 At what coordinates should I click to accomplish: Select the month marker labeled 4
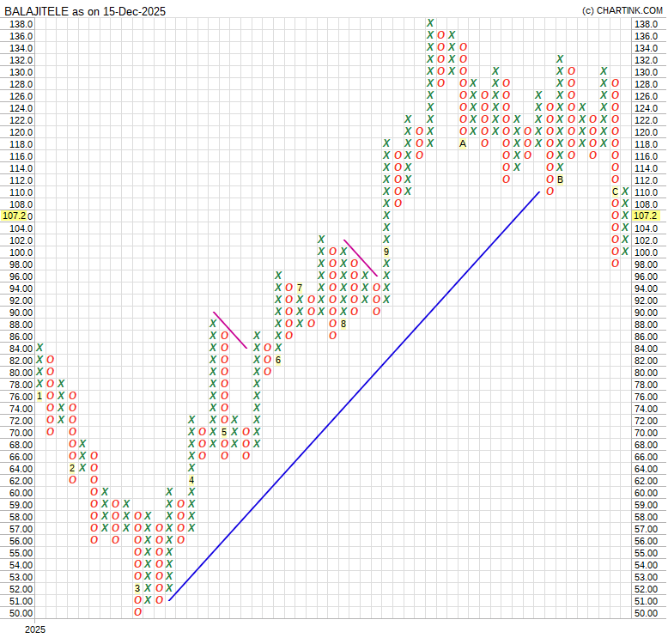(191, 480)
